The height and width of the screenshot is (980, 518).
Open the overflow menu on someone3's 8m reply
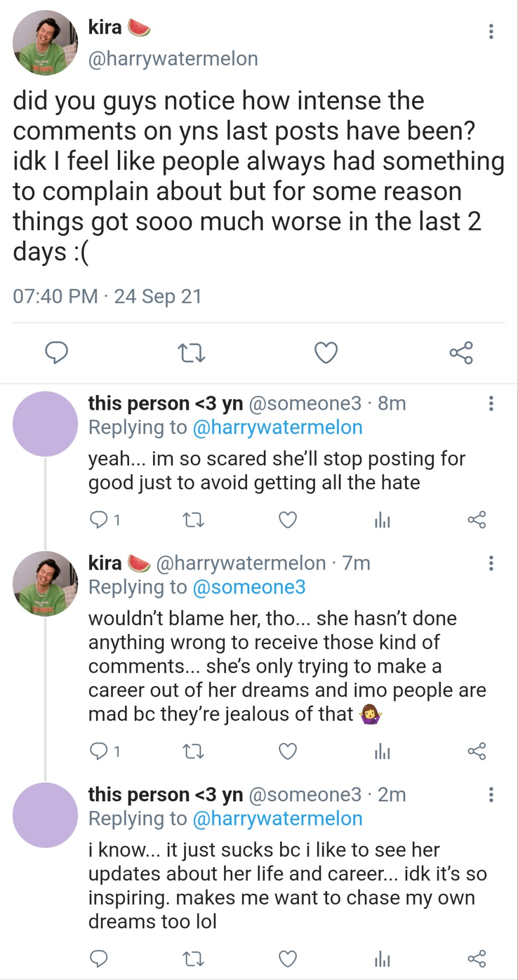[491, 403]
